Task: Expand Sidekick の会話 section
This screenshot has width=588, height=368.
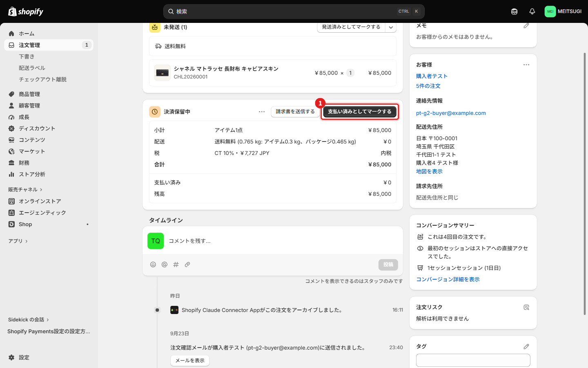Action: (x=29, y=320)
